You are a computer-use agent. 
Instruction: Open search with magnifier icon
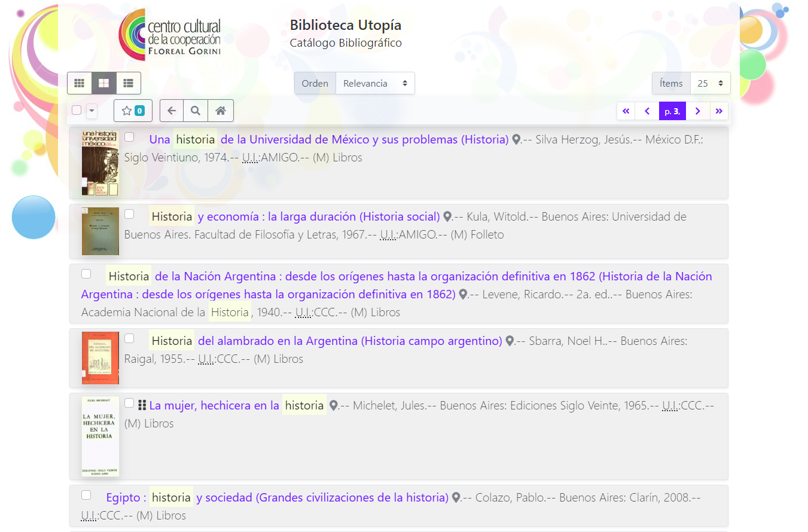click(196, 111)
